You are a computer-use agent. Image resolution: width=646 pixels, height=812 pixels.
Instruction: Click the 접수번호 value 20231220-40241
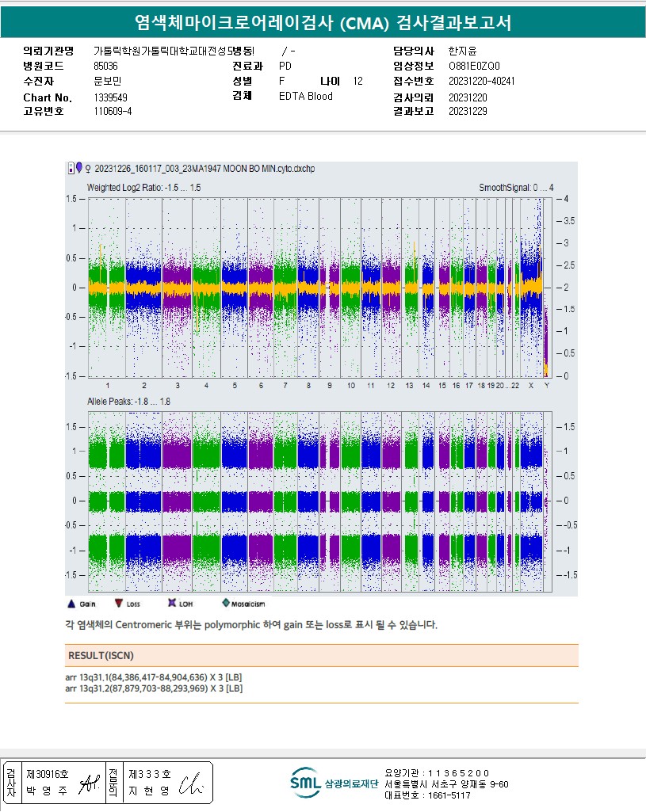[x=481, y=81]
